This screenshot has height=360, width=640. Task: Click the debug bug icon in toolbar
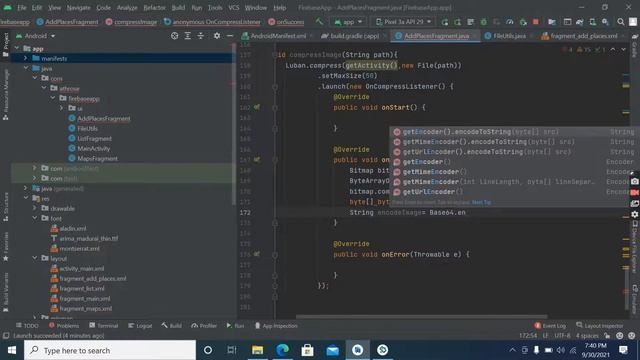(x=484, y=22)
